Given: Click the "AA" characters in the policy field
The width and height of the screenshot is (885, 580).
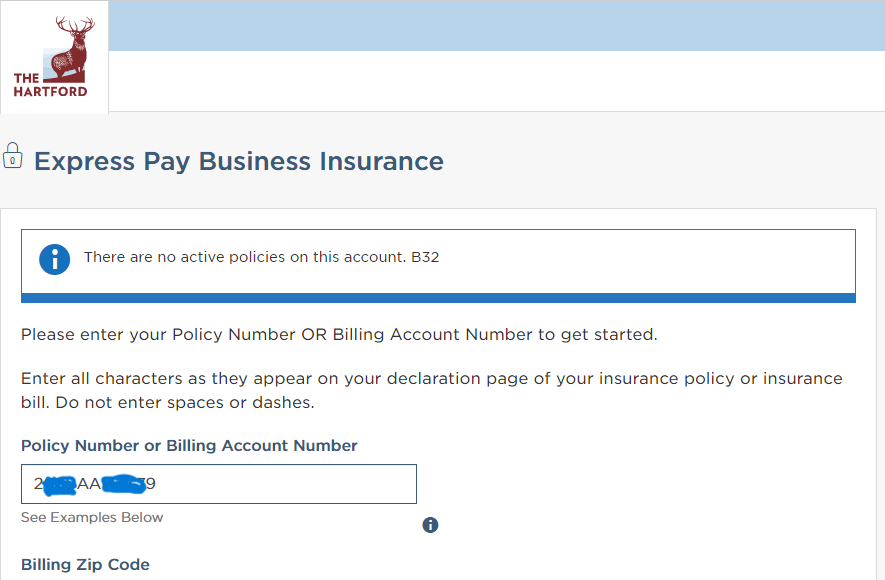Looking at the screenshot, I should click(x=90, y=484).
